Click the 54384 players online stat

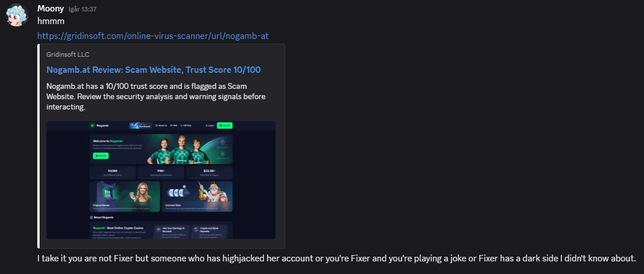pos(112,173)
